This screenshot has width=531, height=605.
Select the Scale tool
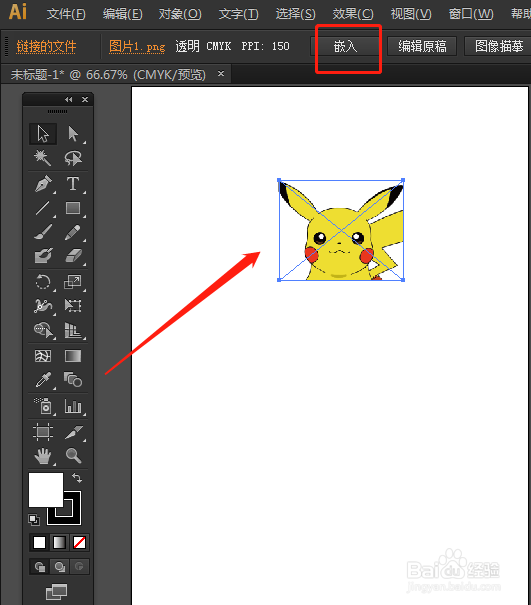73,282
